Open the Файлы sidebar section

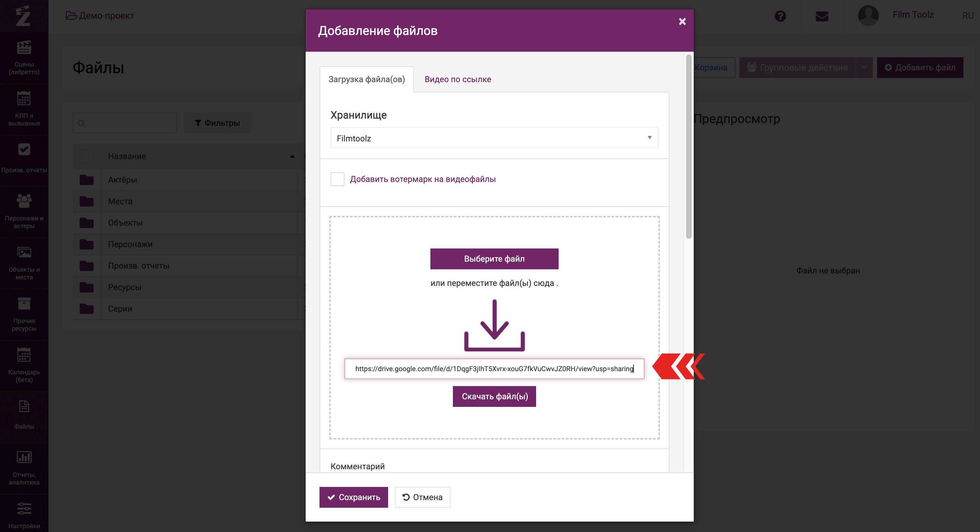click(24, 417)
